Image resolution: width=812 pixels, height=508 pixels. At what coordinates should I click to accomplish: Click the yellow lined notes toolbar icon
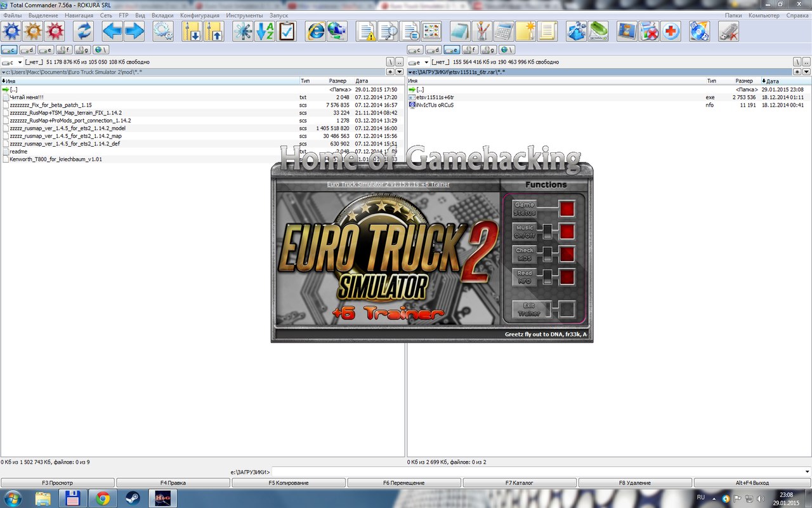click(x=547, y=31)
